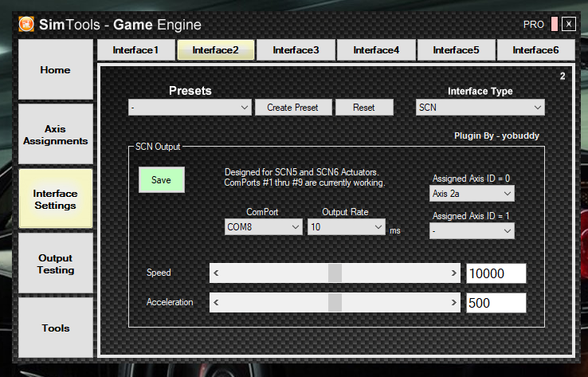This screenshot has width=588, height=377.
Task: Click the Acceleration slider thumb
Action: [x=335, y=302]
